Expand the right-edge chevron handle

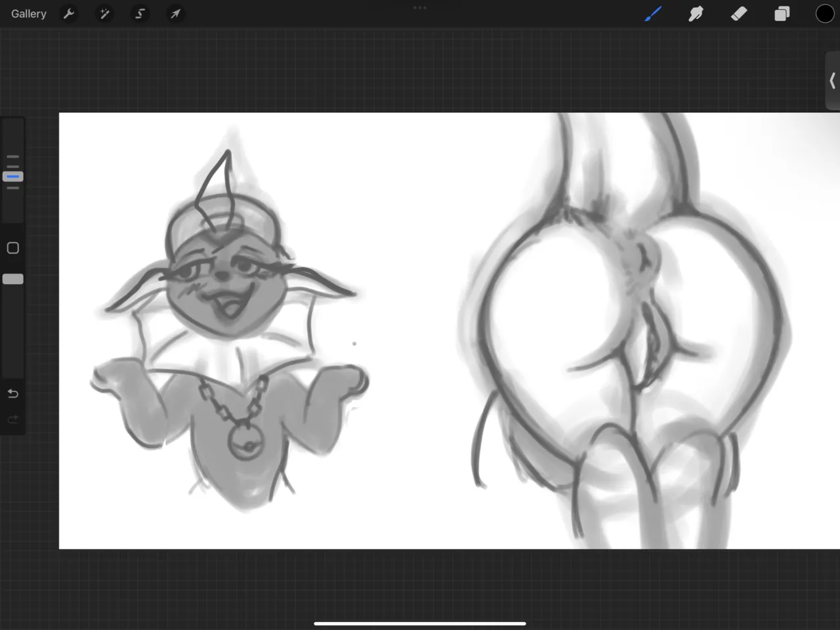(x=832, y=81)
